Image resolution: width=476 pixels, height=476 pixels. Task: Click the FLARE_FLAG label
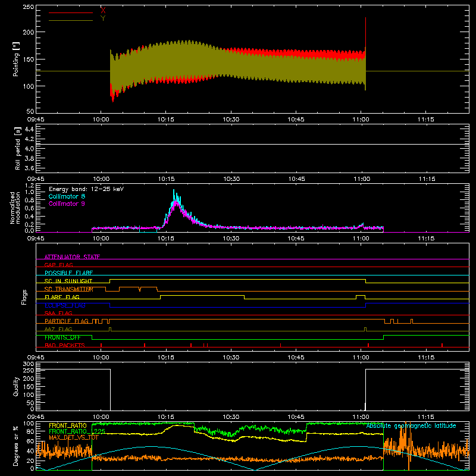(x=62, y=297)
